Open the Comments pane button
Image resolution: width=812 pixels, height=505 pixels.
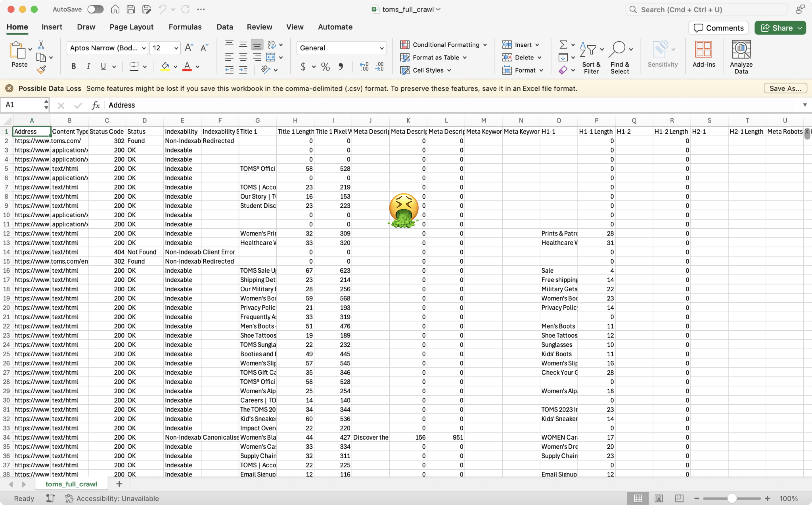718,28
